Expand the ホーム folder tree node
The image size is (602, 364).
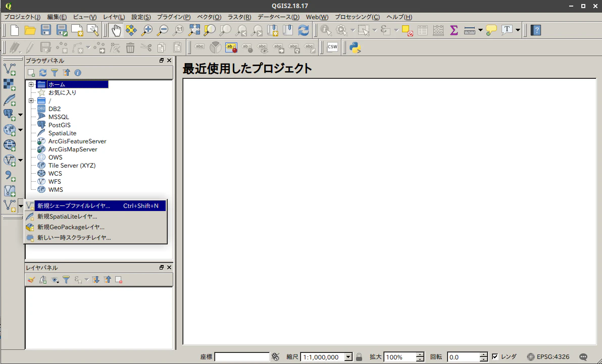tap(31, 84)
